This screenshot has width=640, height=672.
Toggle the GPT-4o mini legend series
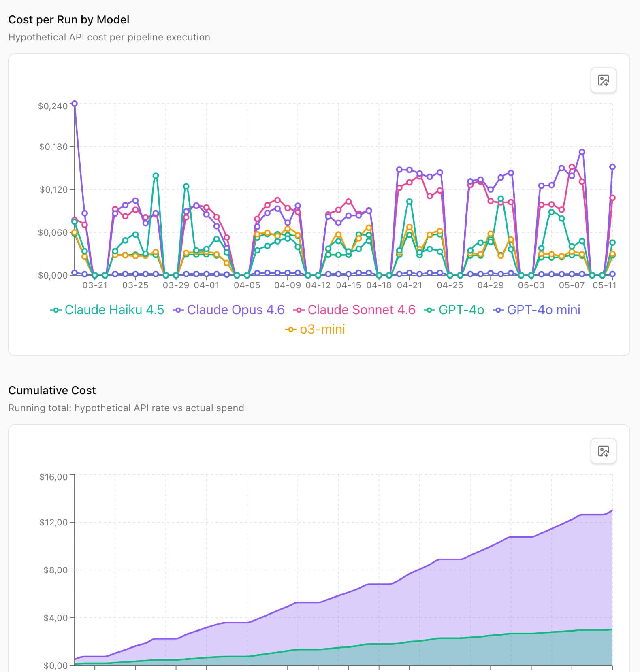click(x=536, y=310)
